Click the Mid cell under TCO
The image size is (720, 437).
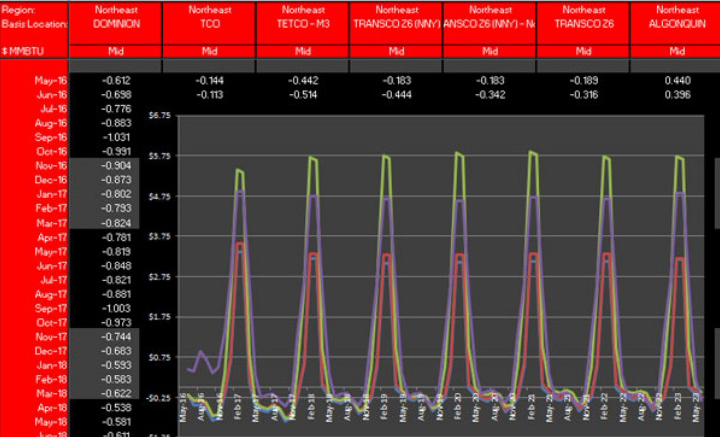[x=209, y=51]
